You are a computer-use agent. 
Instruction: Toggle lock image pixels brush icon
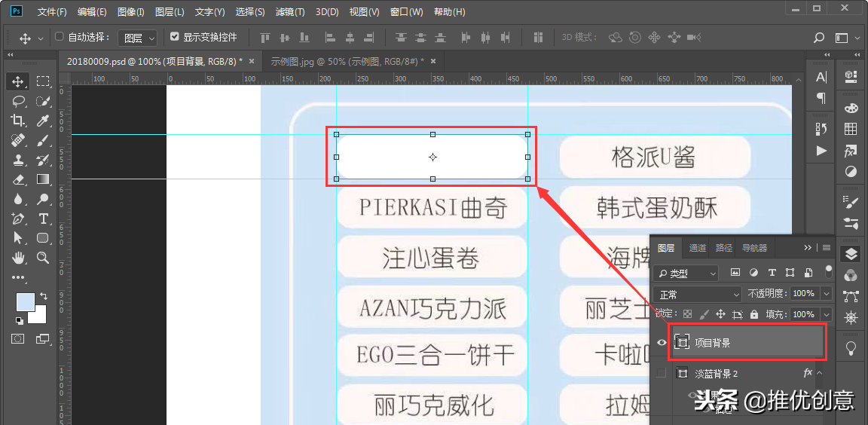click(704, 314)
